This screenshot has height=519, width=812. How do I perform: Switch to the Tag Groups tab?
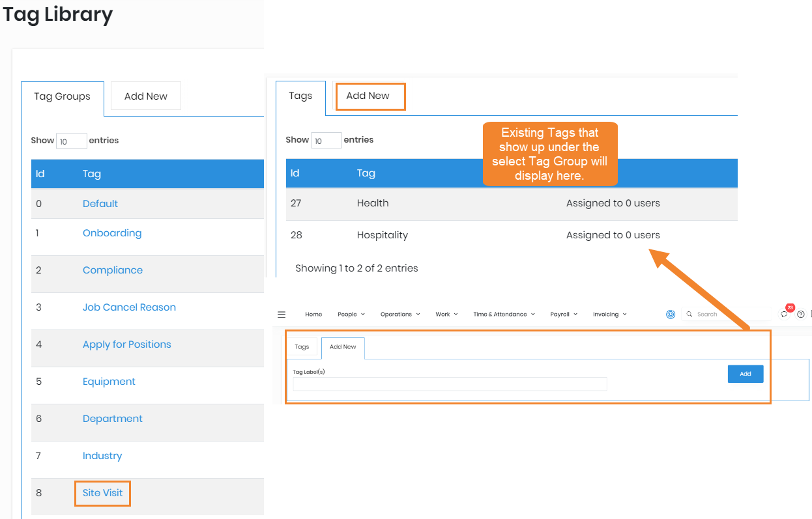click(x=63, y=96)
